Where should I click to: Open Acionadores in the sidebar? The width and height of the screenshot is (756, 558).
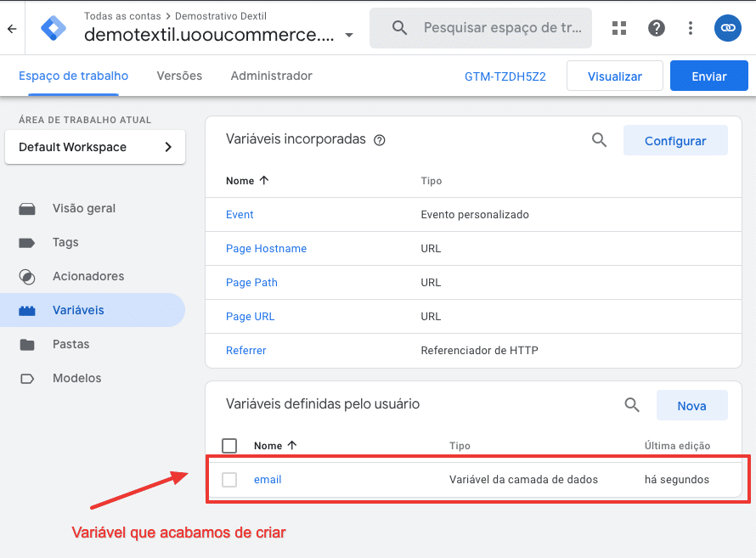tap(88, 276)
